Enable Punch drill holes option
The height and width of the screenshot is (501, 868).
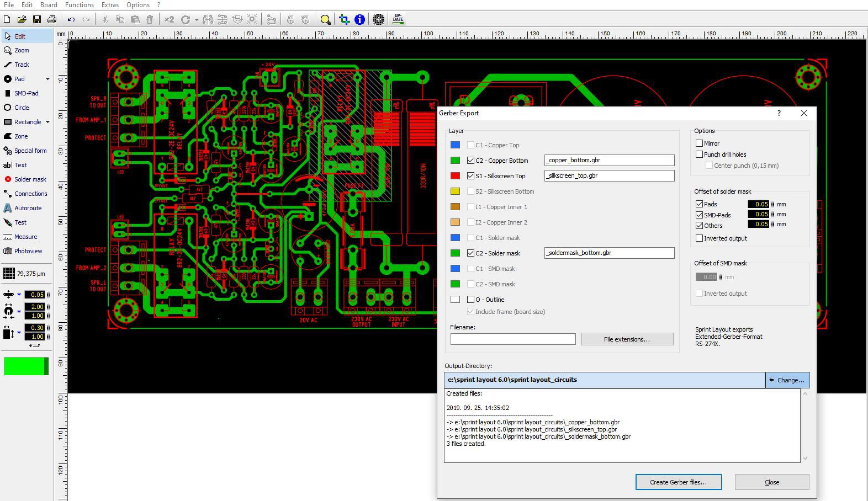pos(699,154)
